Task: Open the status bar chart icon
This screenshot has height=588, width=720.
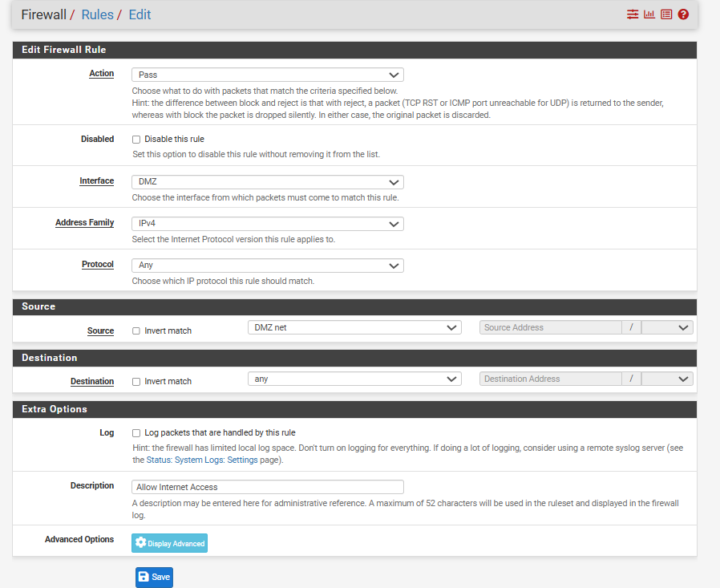Action: [x=649, y=14]
